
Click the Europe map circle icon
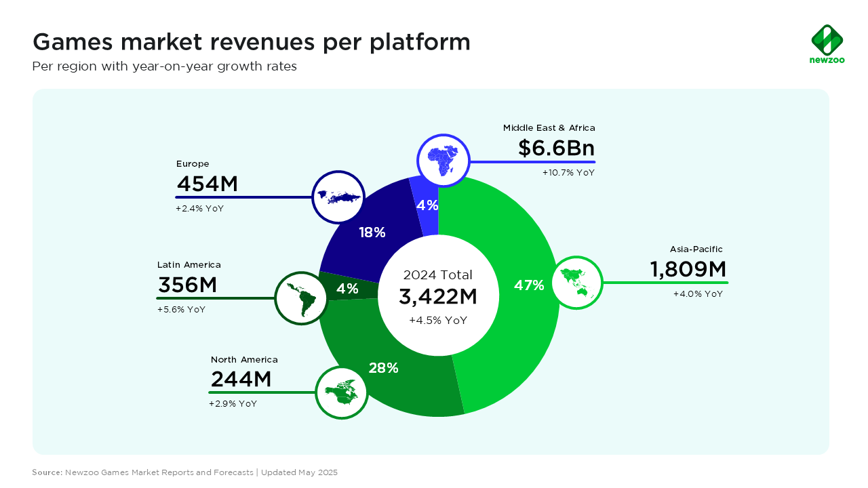coord(338,197)
